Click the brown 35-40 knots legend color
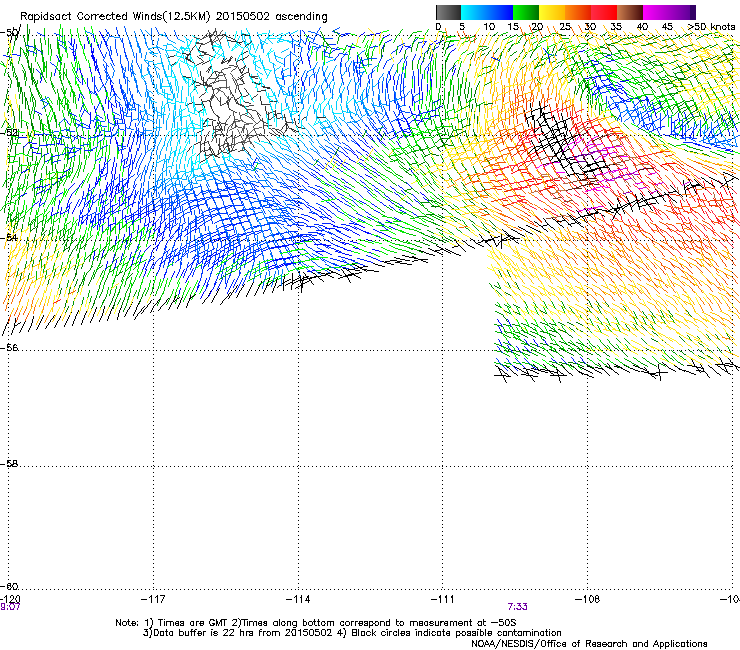Image resolution: width=740 pixels, height=650 pixels. click(x=630, y=12)
